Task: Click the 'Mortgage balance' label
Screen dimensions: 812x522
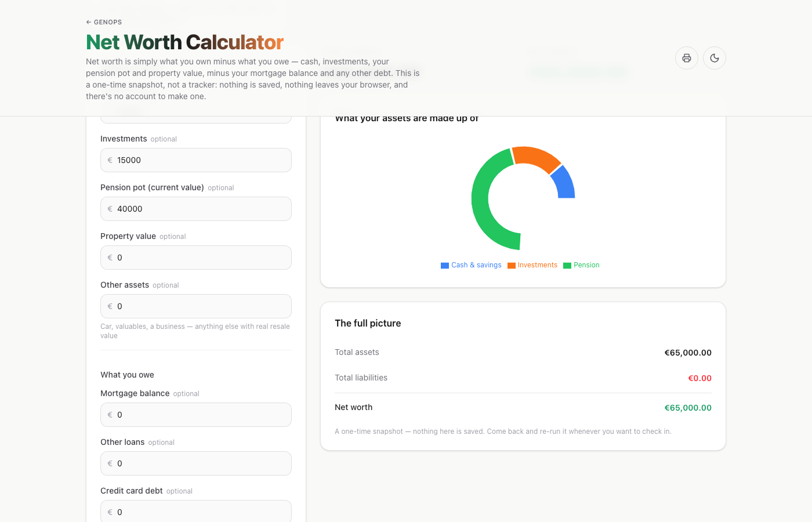Action: tap(135, 393)
